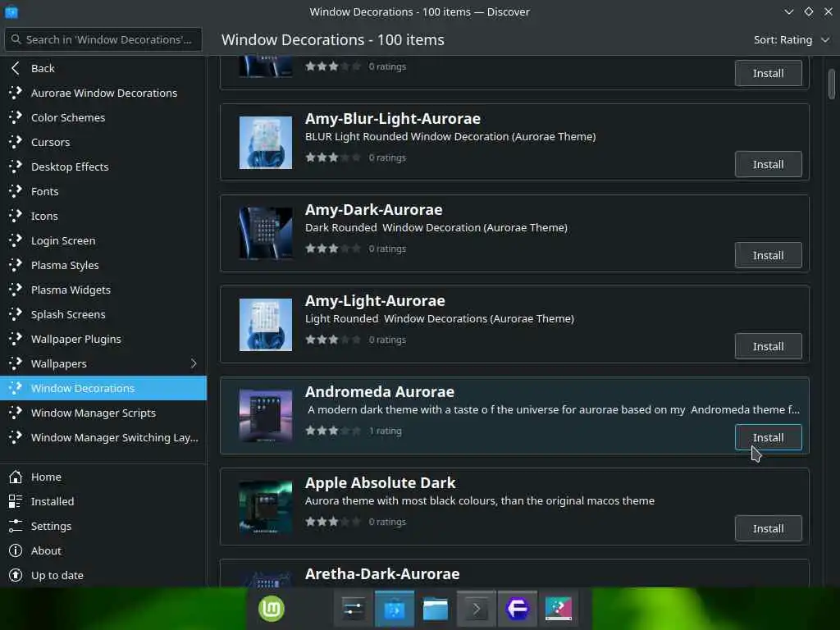The image size is (840, 630).
Task: Launch terminal icon in taskbar
Action: click(477, 609)
